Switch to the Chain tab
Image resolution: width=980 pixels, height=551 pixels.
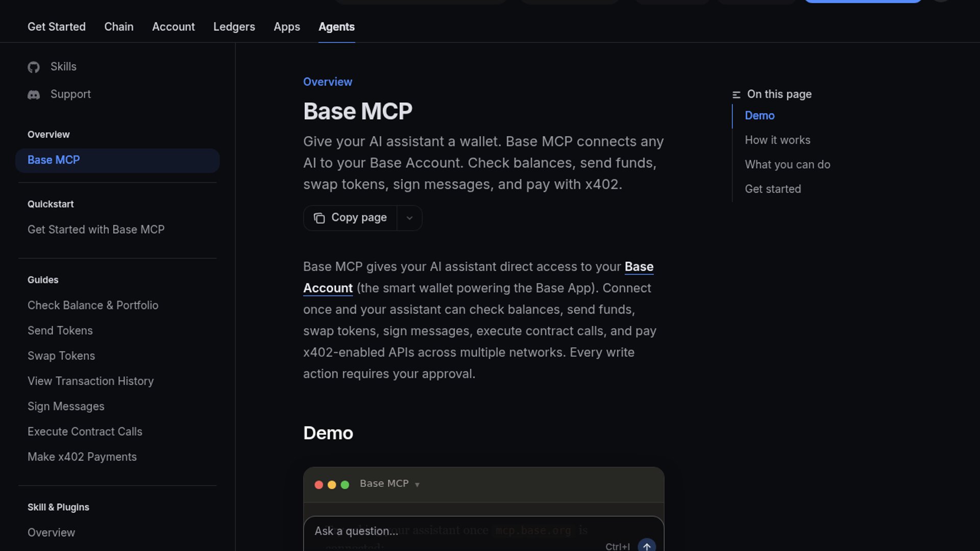pyautogui.click(x=119, y=27)
